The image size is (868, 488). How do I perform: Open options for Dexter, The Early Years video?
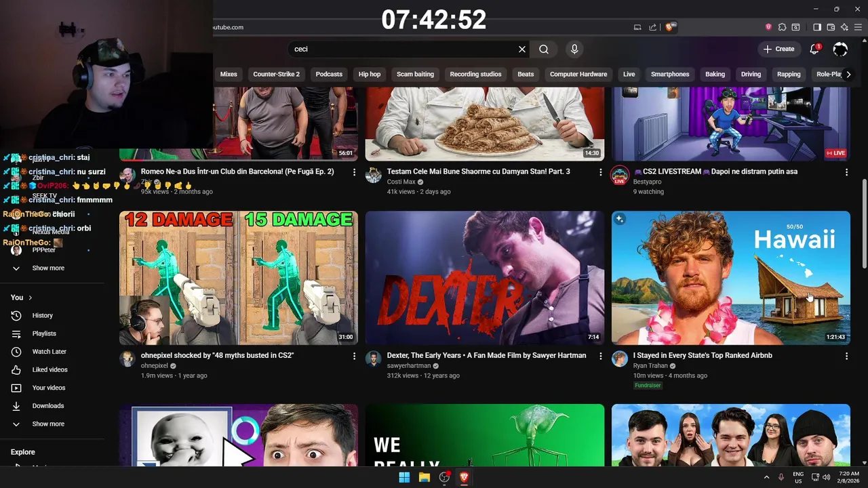click(600, 356)
